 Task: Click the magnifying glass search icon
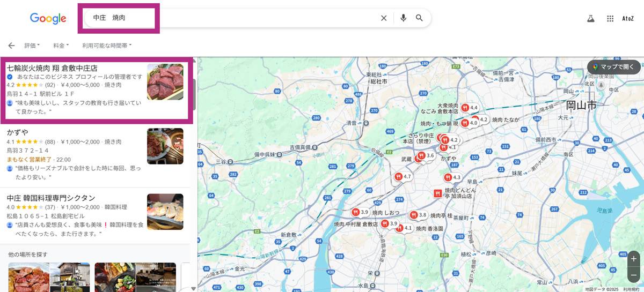(419, 18)
